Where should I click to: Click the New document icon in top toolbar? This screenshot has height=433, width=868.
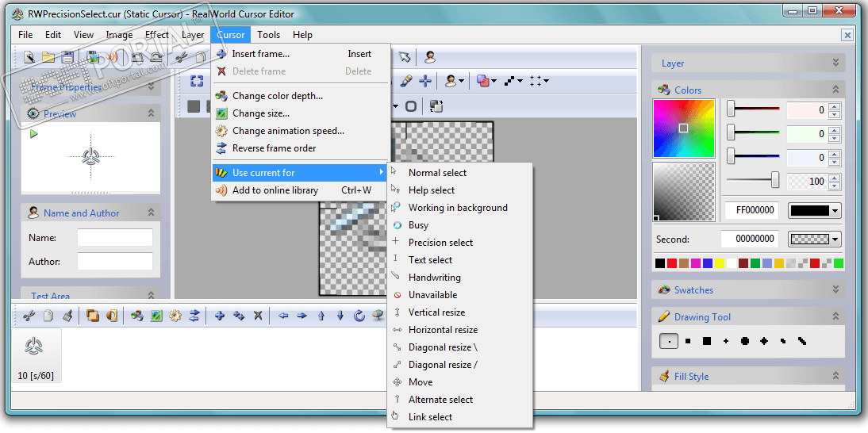pyautogui.click(x=29, y=57)
